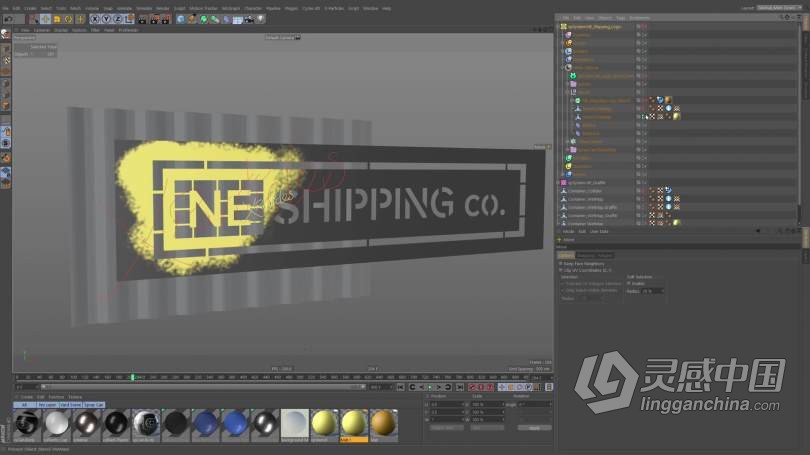Open the Material Manager Create menu

tap(26, 397)
